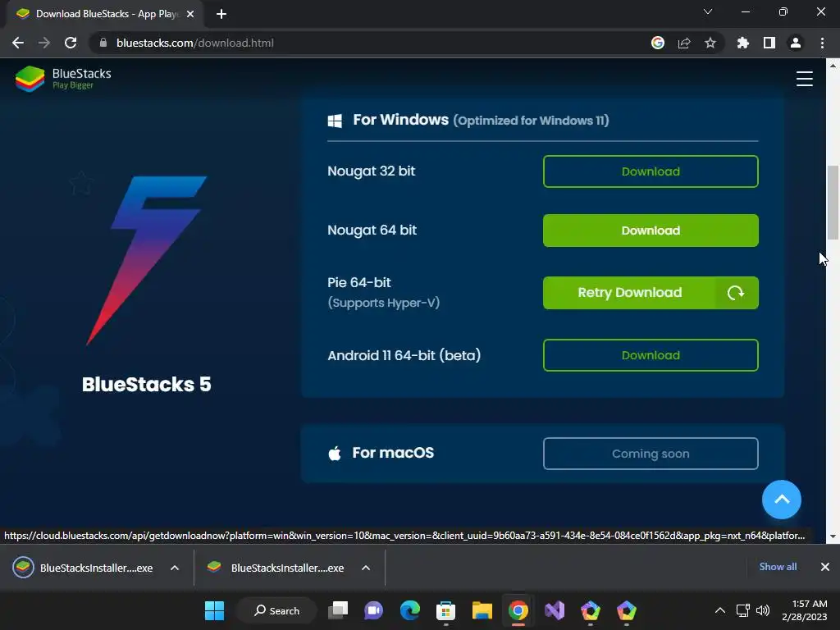Viewport: 840px width, 630px height.
Task: Click Retry Download for Pie 64-bit
Action: click(x=651, y=293)
